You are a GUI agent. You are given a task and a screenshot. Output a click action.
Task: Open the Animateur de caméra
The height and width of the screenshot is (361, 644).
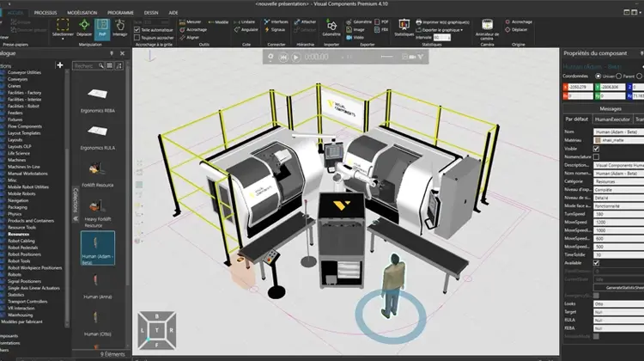487,28
